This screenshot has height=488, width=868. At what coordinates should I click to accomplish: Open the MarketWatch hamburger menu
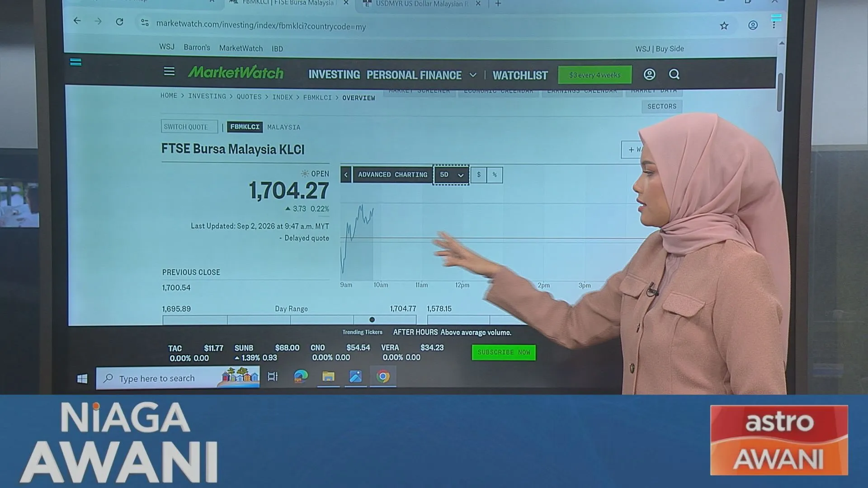tap(169, 71)
